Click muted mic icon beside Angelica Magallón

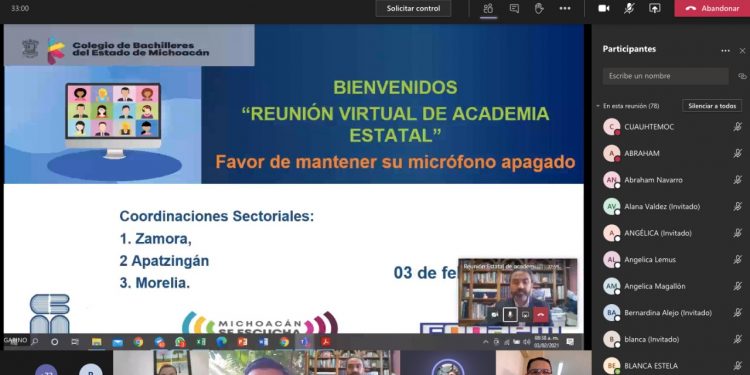738,286
